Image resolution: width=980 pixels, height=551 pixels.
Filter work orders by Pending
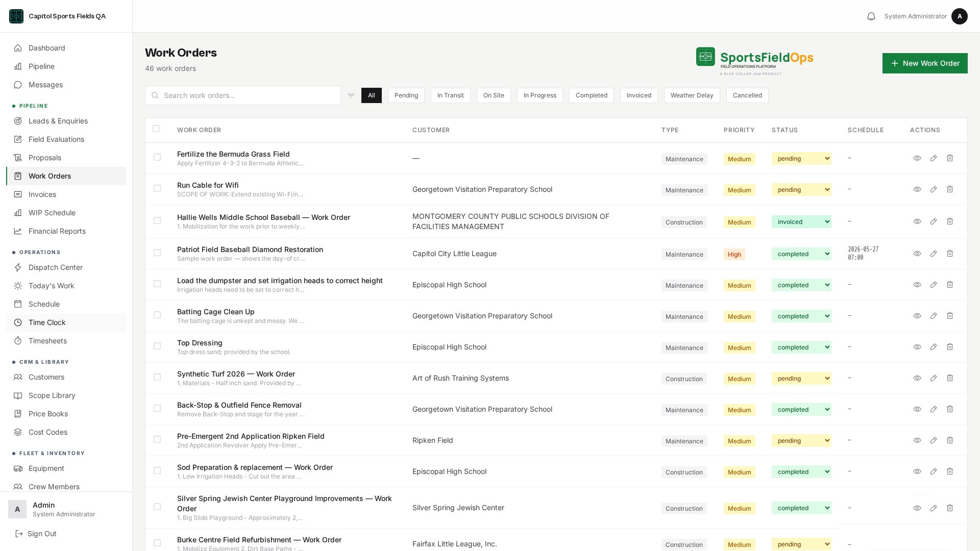406,95
